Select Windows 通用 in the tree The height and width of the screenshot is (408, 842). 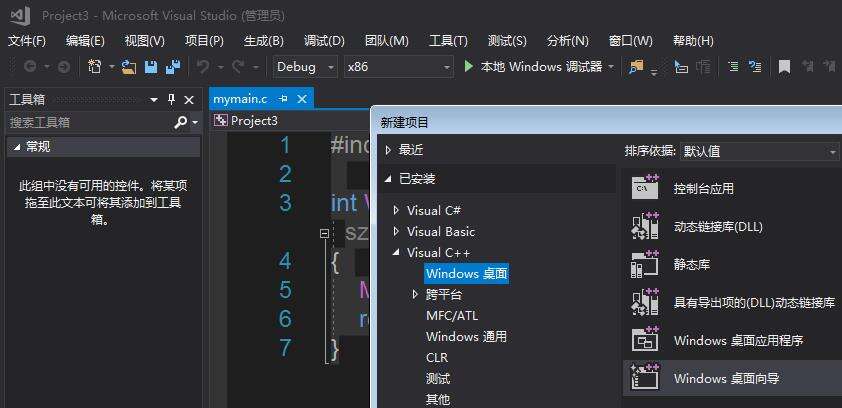(466, 337)
